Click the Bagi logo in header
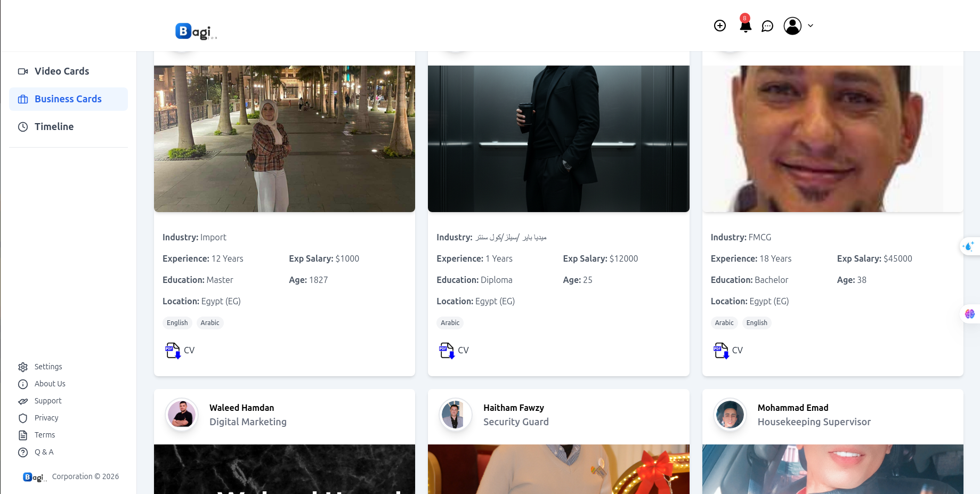980x494 pixels. point(196,31)
